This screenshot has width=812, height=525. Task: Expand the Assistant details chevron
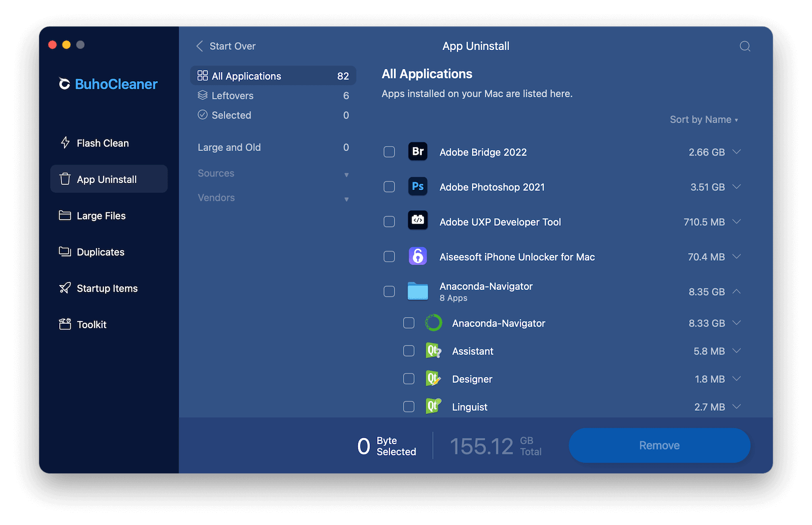[x=737, y=351]
